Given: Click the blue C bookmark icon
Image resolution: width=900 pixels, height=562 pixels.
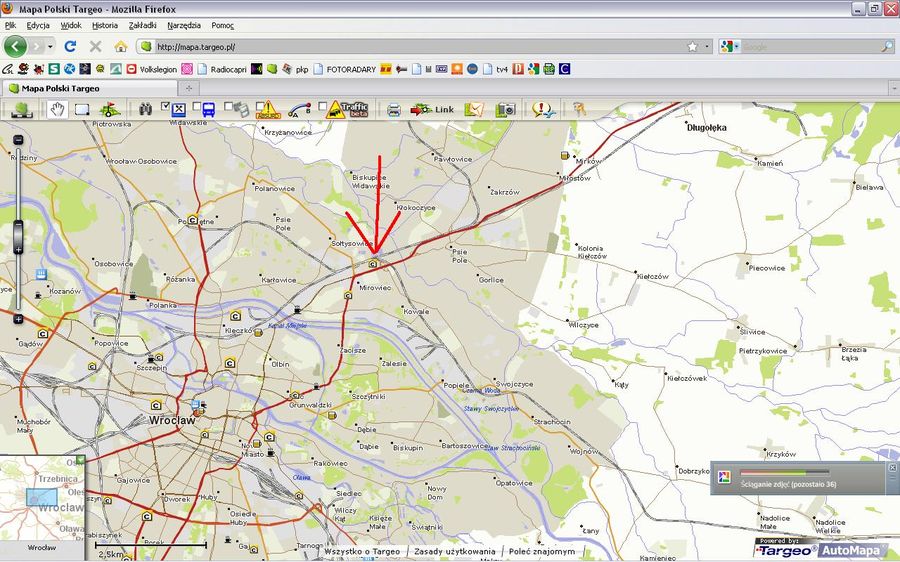Looking at the screenshot, I should 564,69.
